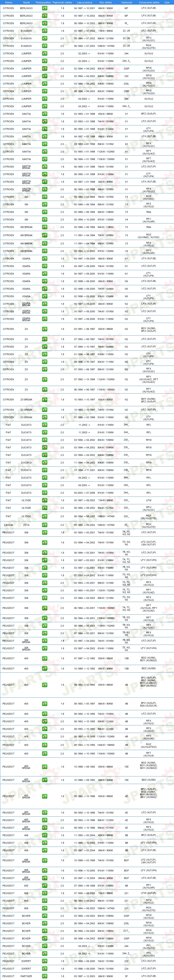Screen dimensions: 174x980
Task: Click the Pojemność silnika column header
Action: click(x=62, y=2)
